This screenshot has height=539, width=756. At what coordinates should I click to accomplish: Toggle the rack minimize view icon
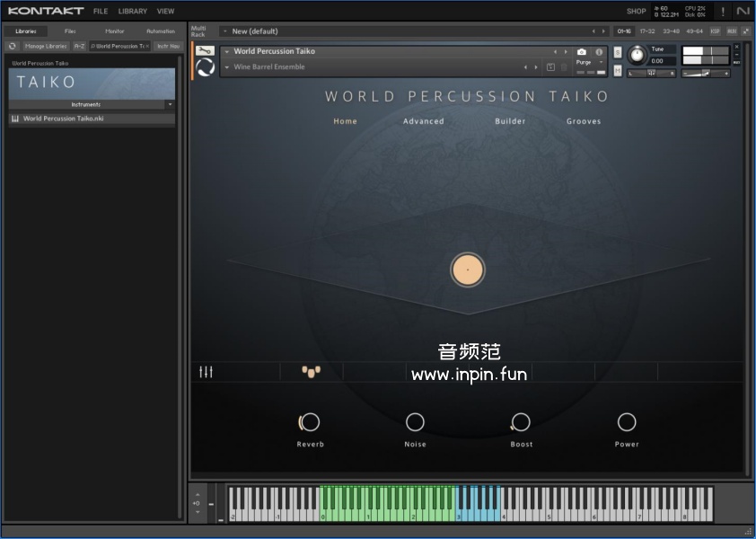pyautogui.click(x=746, y=31)
